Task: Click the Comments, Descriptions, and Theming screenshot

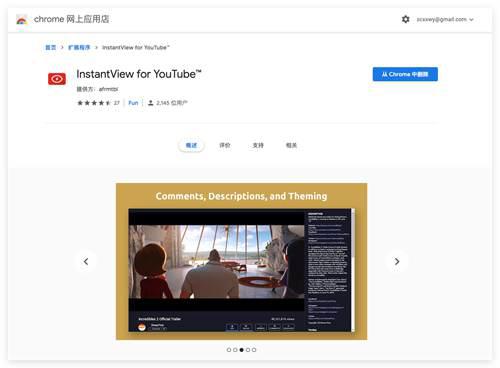Action: tap(242, 261)
